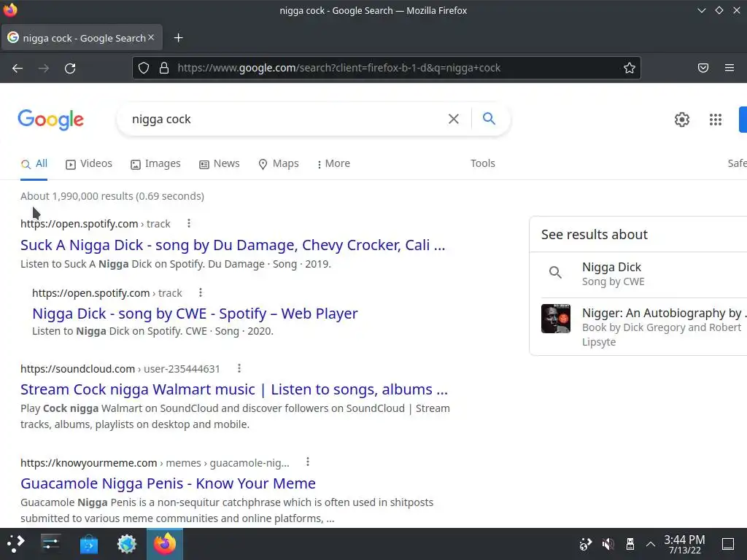Switch to Maps results
The image size is (747, 560).
(x=278, y=164)
